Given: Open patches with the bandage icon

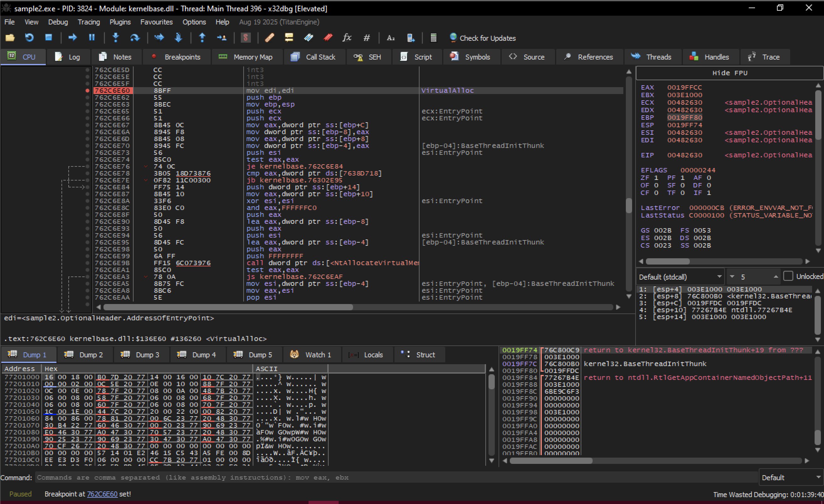Looking at the screenshot, I should click(x=270, y=38).
